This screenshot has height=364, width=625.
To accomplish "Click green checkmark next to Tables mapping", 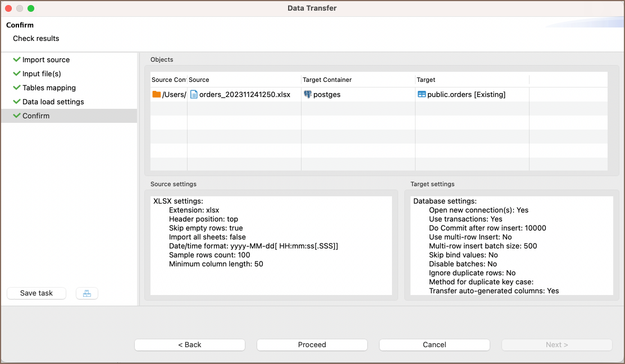I will pyautogui.click(x=17, y=87).
